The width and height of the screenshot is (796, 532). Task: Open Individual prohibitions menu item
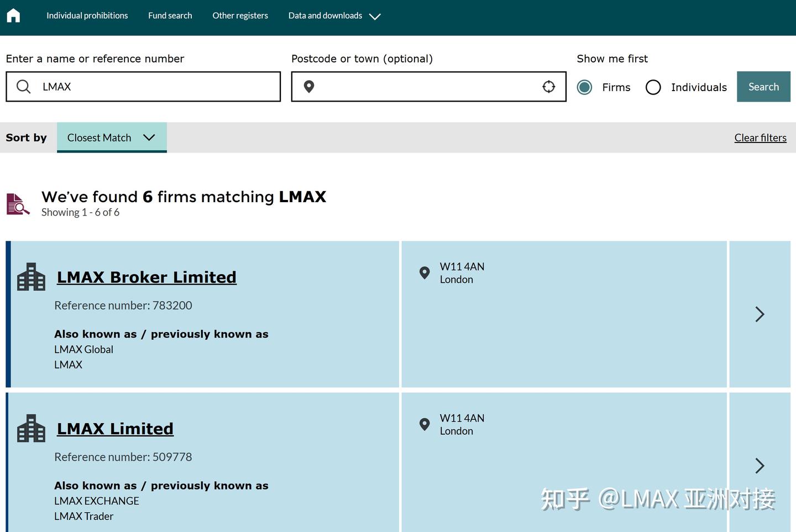pos(87,15)
